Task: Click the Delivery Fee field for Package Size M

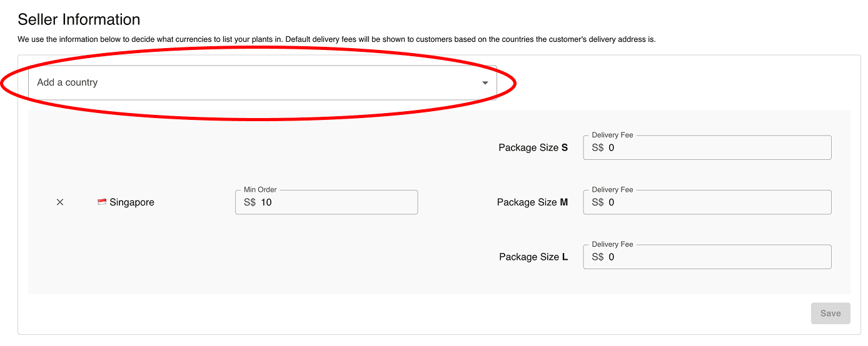Action: [x=707, y=202]
